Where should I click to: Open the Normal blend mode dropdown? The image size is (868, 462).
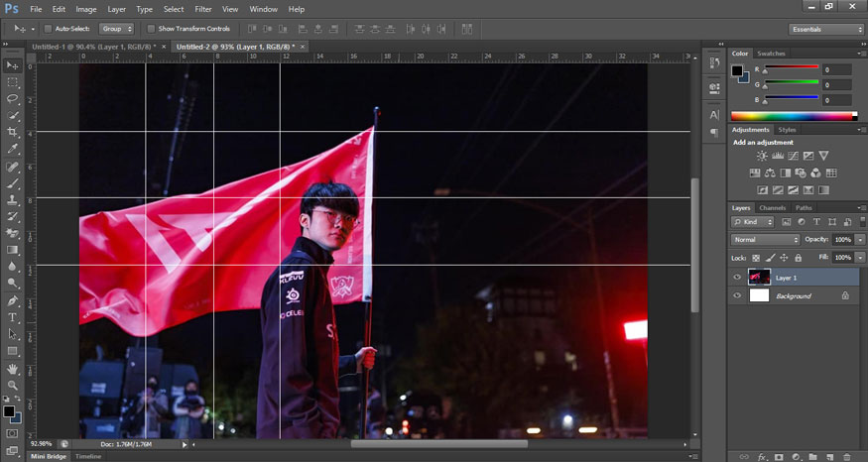click(x=765, y=240)
